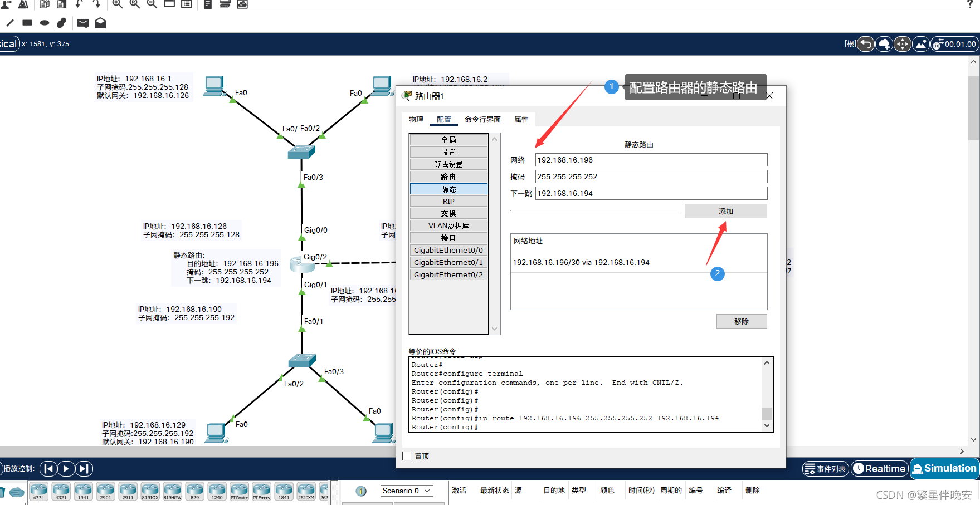The height and width of the screenshot is (505, 980).
Task: Click the back arrow navigation icon
Action: pyautogui.click(x=866, y=44)
